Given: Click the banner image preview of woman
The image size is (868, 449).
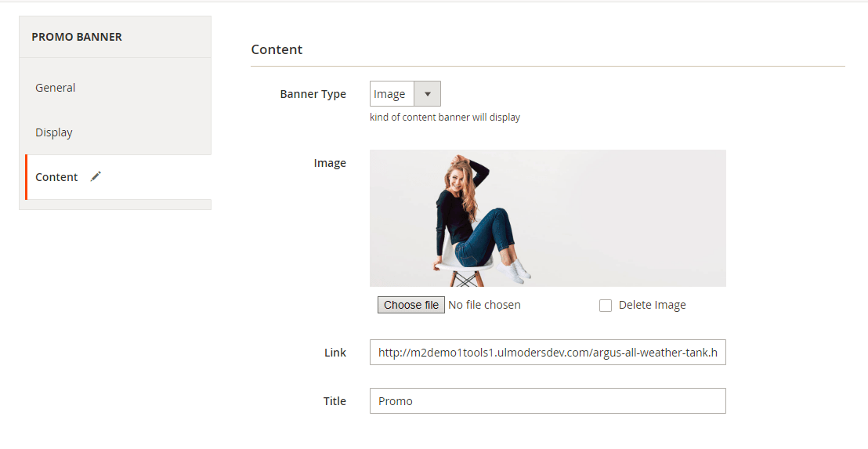Looking at the screenshot, I should point(547,218).
